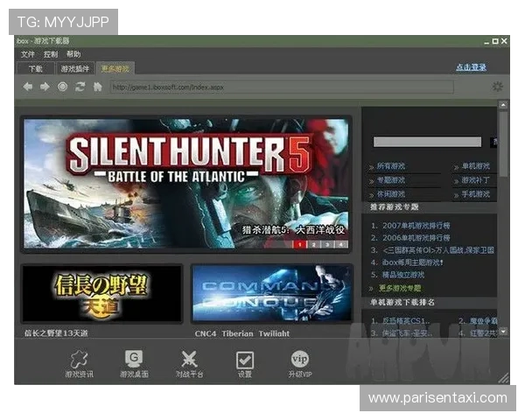Open the settings gear beside address bar
This screenshot has height=420, width=525.
[497, 87]
